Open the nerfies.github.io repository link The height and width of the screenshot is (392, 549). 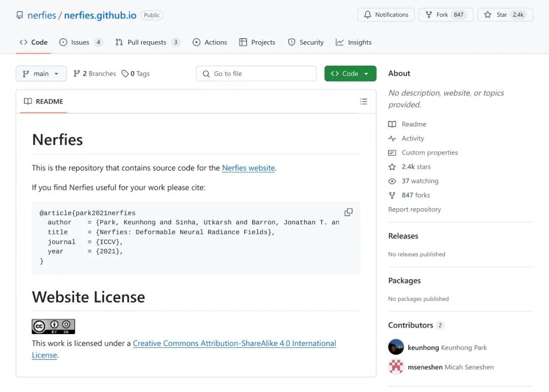pyautogui.click(x=100, y=15)
